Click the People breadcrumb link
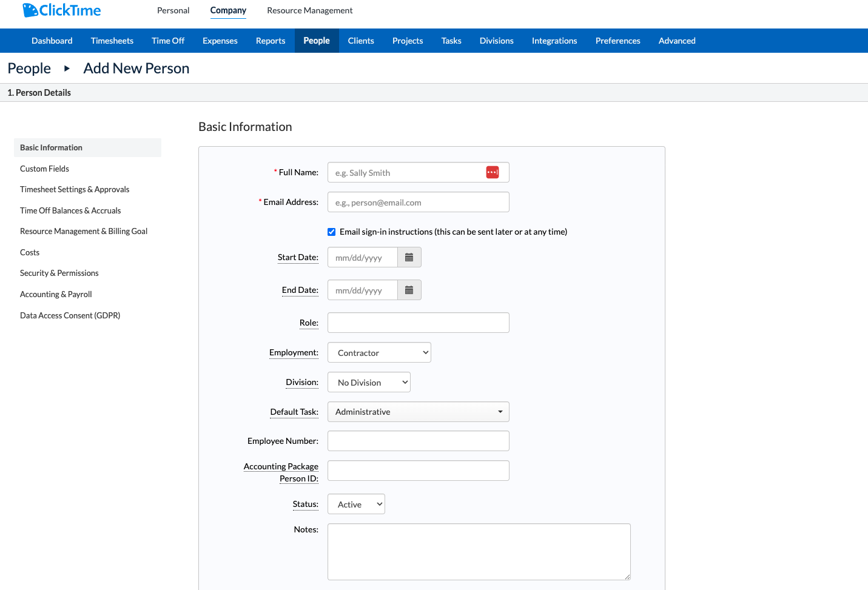The height and width of the screenshot is (590, 868). point(29,69)
